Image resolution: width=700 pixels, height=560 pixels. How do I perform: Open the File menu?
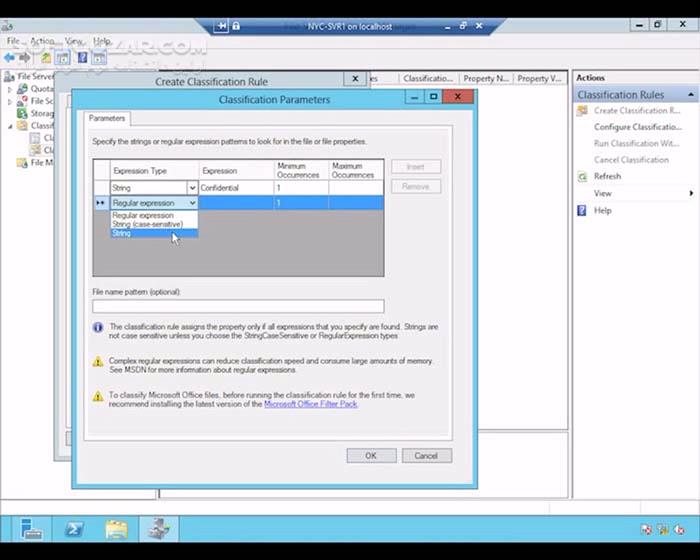pos(13,41)
